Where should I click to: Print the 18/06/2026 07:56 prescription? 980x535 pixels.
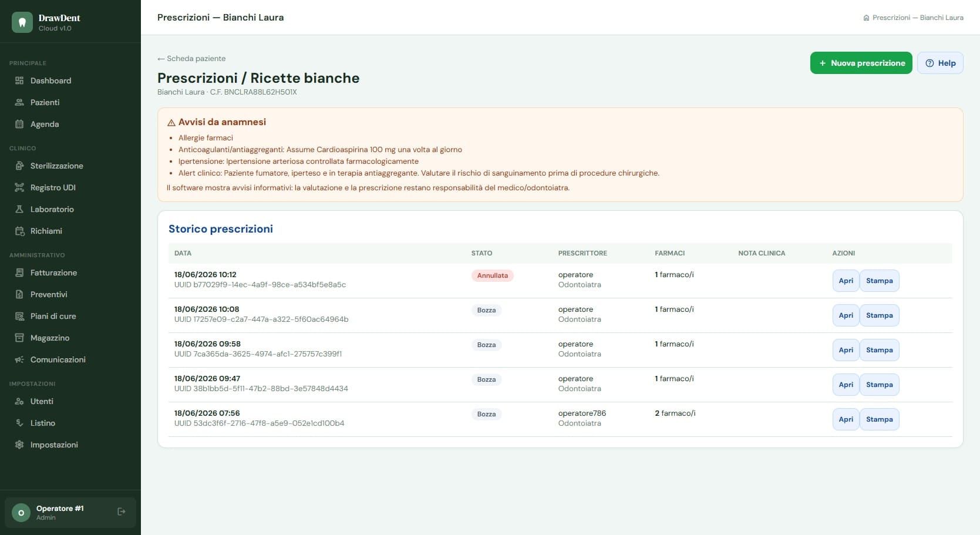(x=879, y=419)
